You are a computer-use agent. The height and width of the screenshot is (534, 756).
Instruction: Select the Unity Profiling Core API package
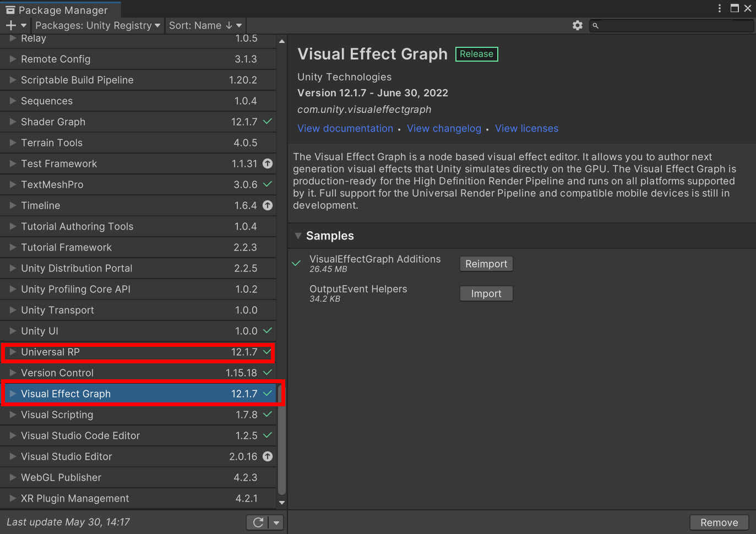click(x=138, y=289)
